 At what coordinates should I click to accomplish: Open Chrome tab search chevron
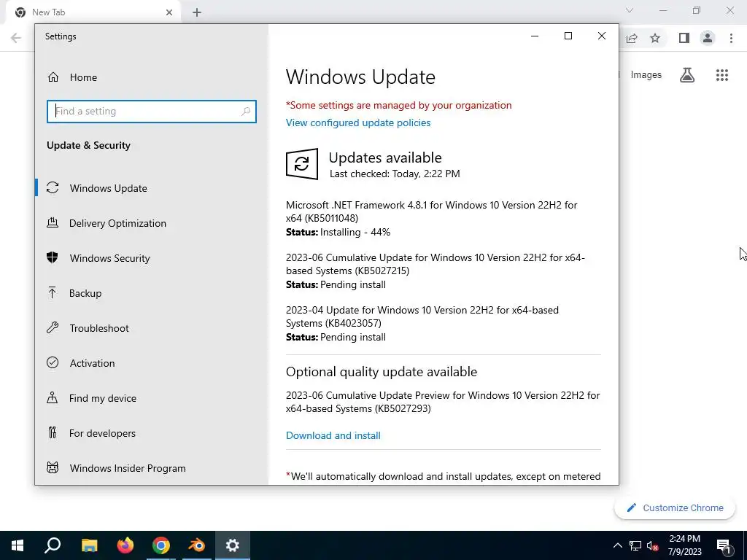pyautogui.click(x=630, y=10)
